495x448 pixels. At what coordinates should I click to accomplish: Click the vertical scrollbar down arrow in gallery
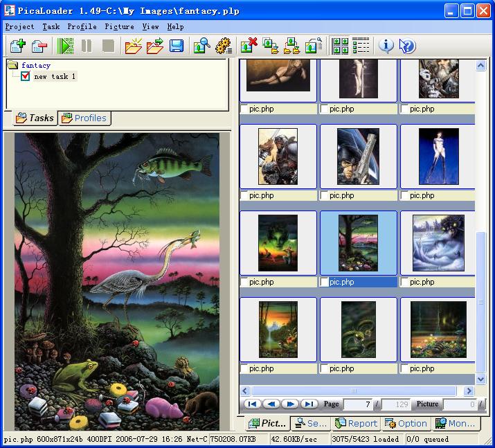(x=480, y=379)
